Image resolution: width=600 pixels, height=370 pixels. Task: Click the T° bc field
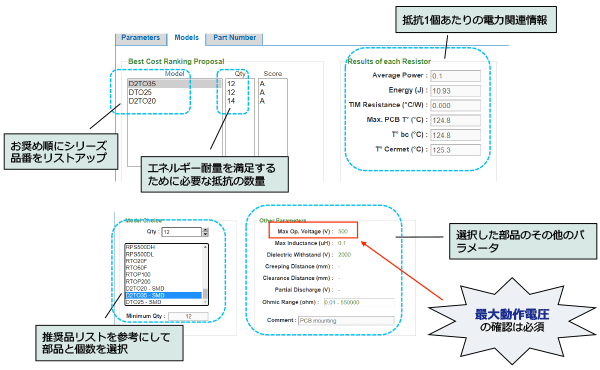pyautogui.click(x=455, y=135)
